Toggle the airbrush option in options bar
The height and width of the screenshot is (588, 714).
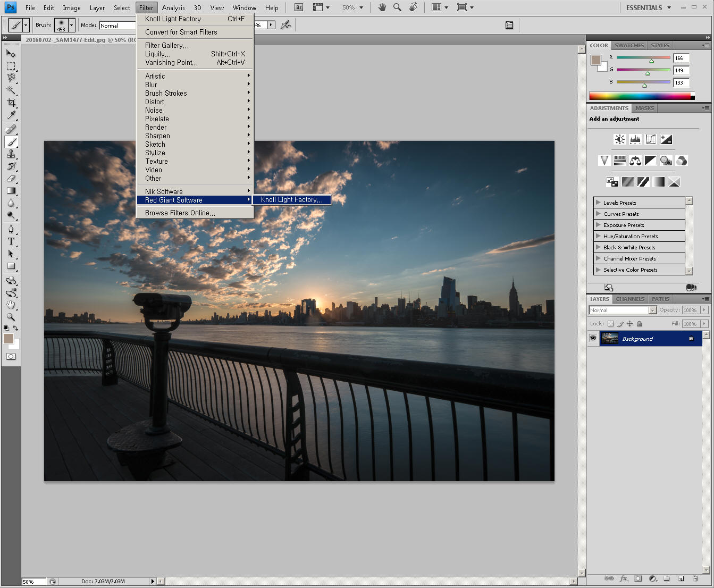pos(286,25)
